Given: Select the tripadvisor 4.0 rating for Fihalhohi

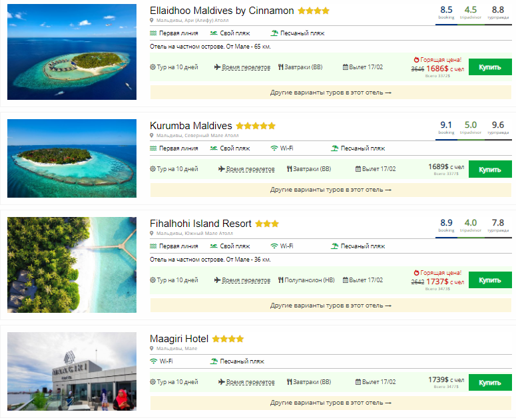Looking at the screenshot, I should (x=471, y=223).
